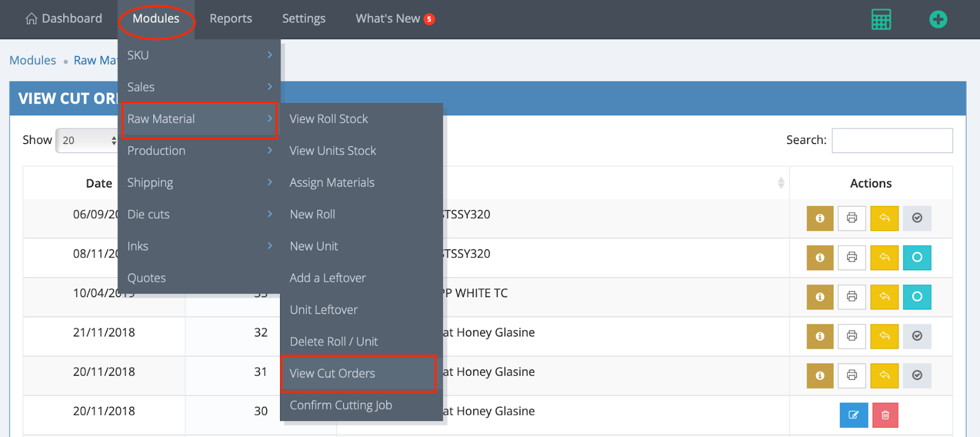
Task: Click info icon for first 06/09 row
Action: coord(820,218)
